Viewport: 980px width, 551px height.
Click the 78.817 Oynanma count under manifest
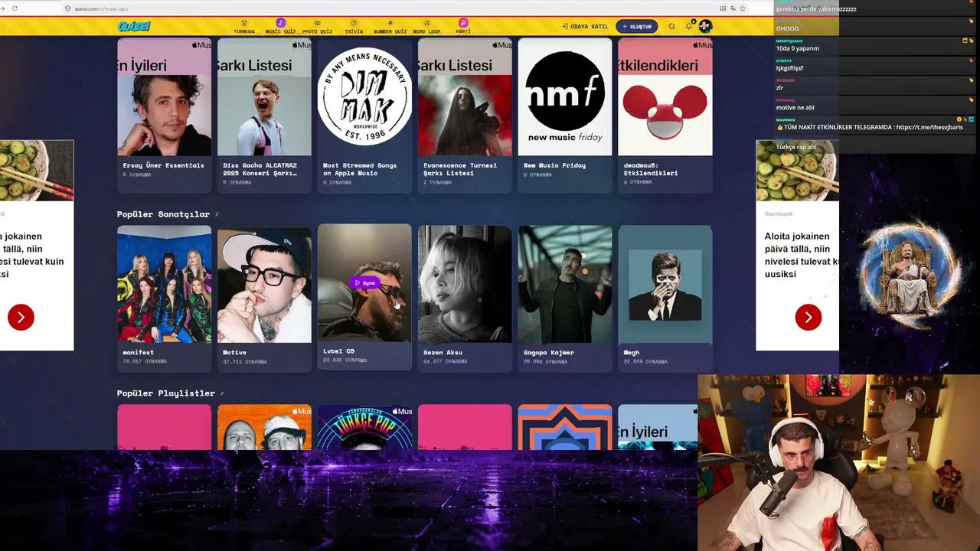(x=145, y=361)
